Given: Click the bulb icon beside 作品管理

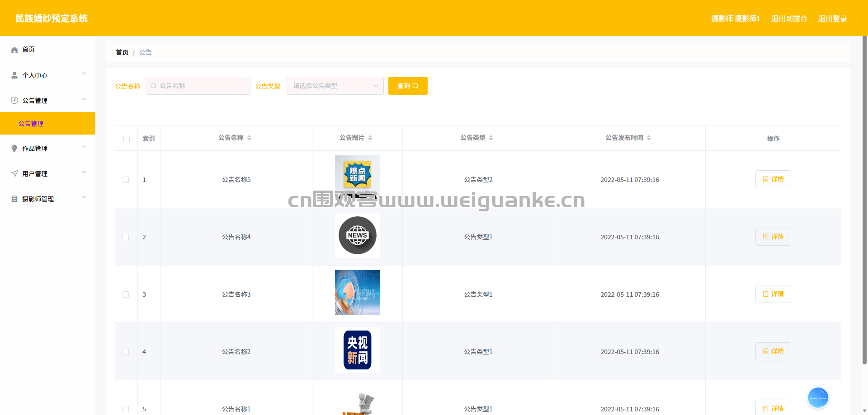Looking at the screenshot, I should 14,149.
